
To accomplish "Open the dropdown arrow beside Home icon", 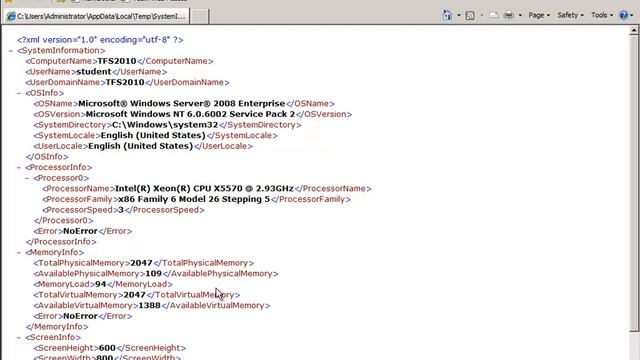I will pyautogui.click(x=459, y=16).
